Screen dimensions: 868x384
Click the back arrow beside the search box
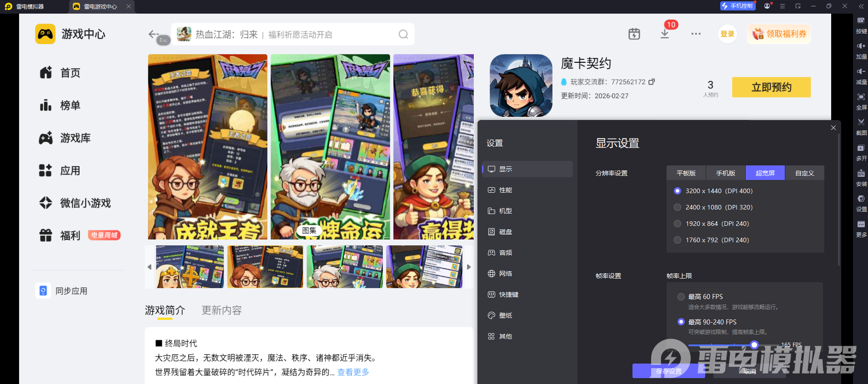point(153,34)
